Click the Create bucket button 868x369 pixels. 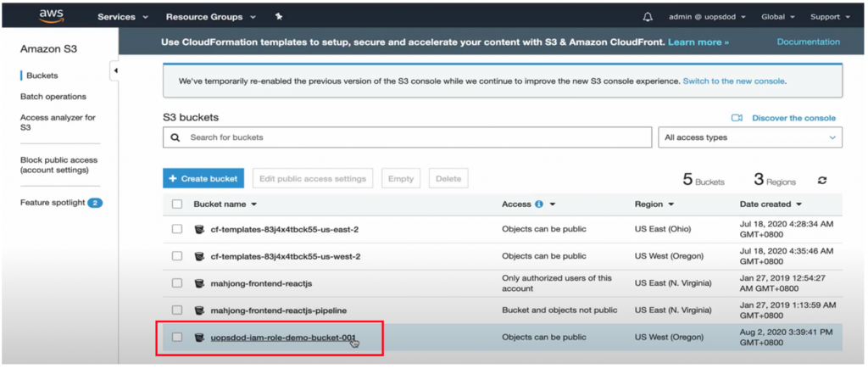[x=203, y=178]
